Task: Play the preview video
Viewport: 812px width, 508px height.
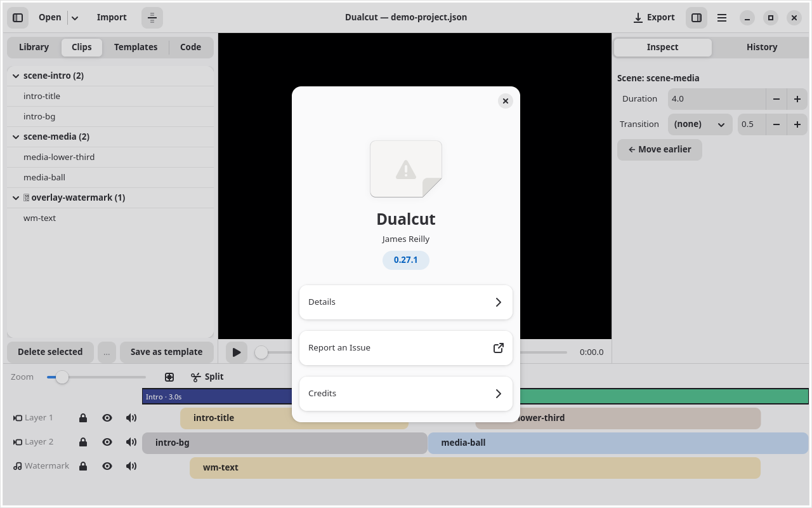Action: point(237,352)
